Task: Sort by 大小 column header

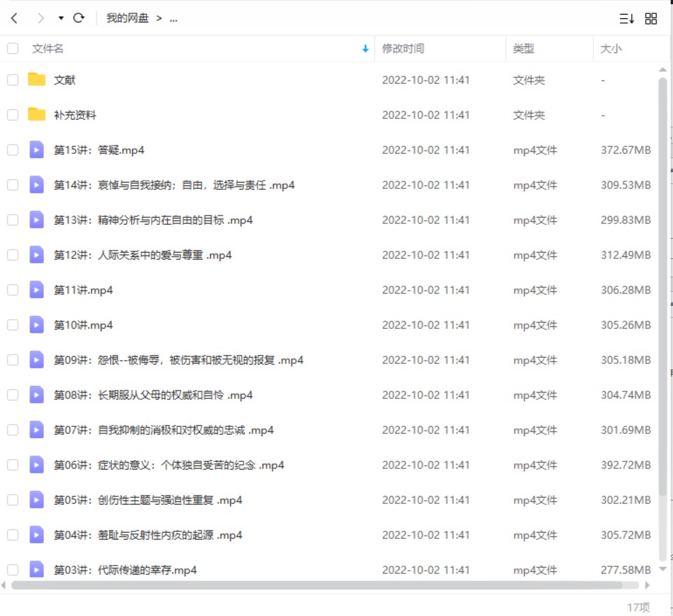Action: [x=611, y=48]
